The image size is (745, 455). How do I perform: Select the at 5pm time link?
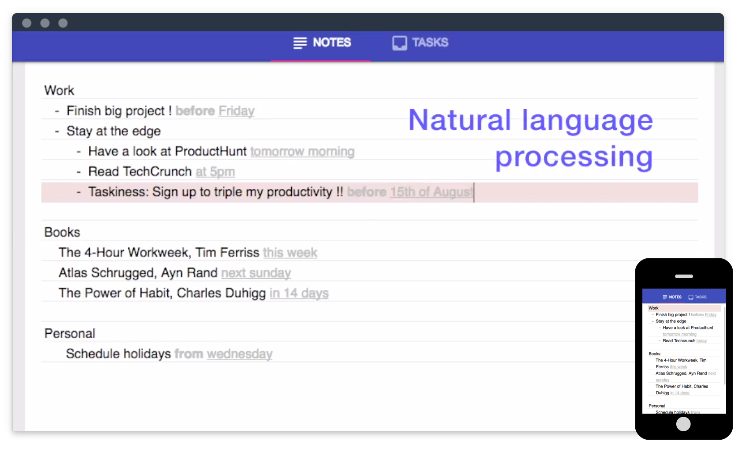(x=215, y=172)
